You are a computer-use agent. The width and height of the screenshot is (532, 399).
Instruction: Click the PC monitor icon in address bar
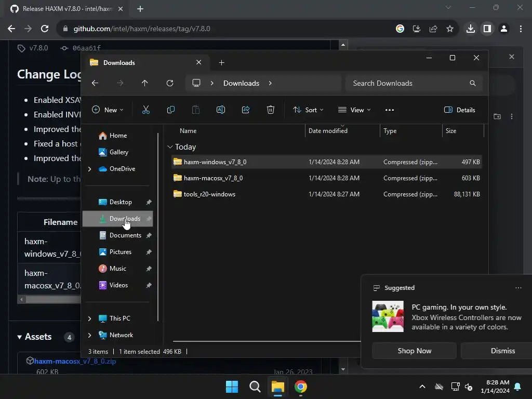pos(196,83)
